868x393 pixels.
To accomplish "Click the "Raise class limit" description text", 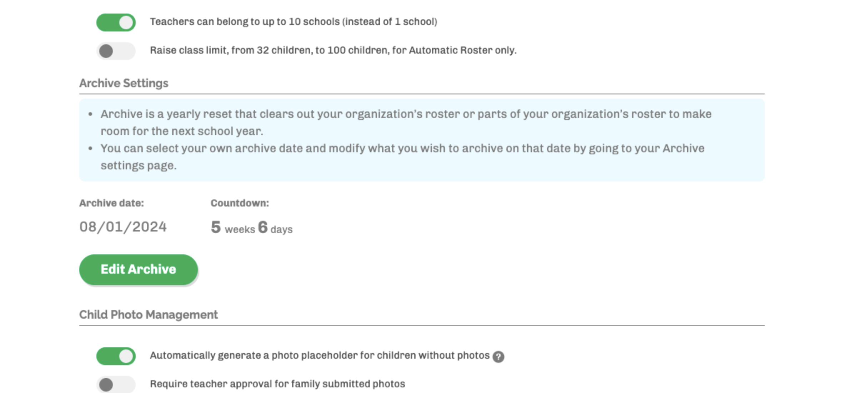I will [x=333, y=50].
